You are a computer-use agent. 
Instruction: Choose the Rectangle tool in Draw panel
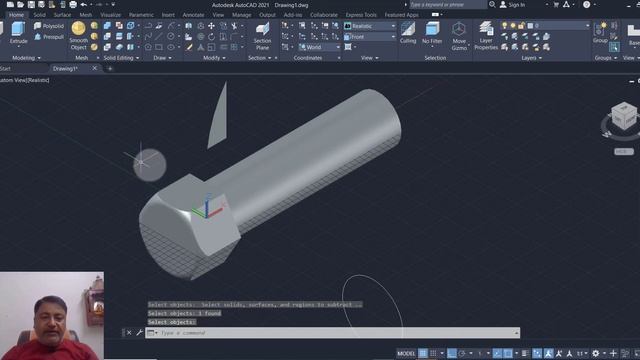[159, 47]
